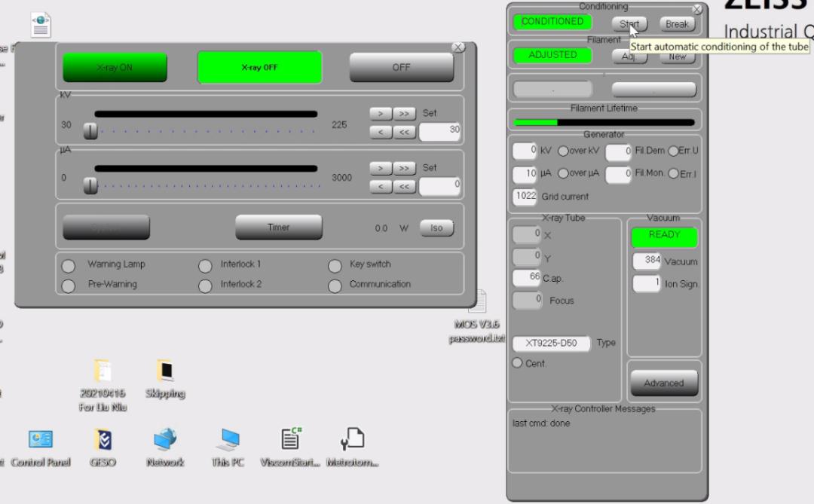The height and width of the screenshot is (504, 814).
Task: Open the Advanced settings button
Action: click(x=663, y=383)
